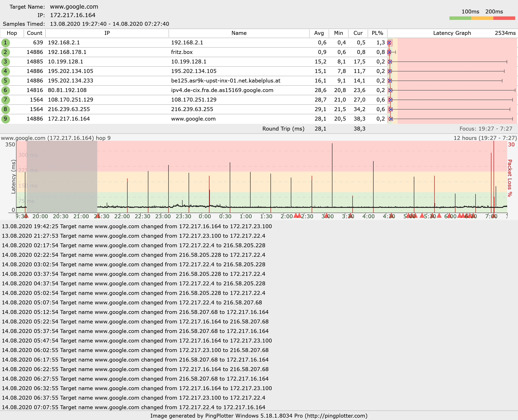Click the red triangle marker near 2:15
Image resolution: width=518 pixels, height=420 pixels.
pos(296,216)
